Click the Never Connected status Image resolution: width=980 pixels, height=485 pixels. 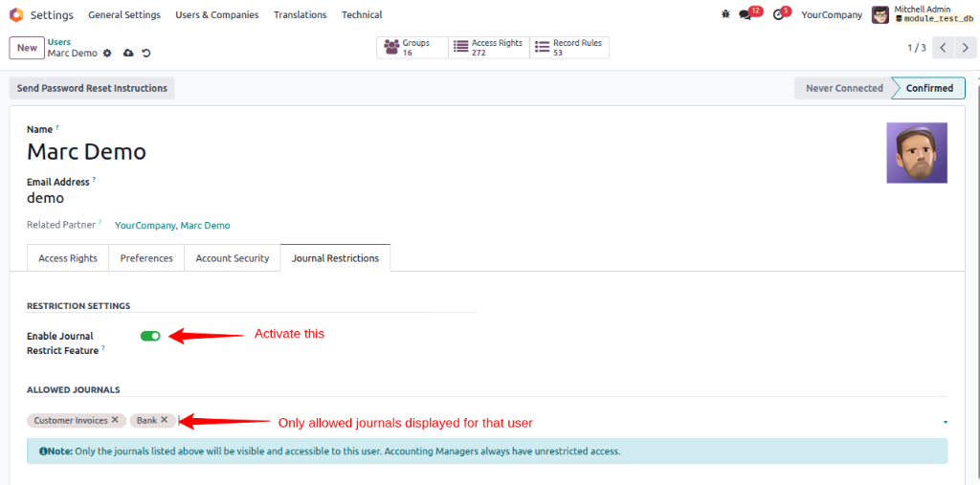(x=844, y=88)
